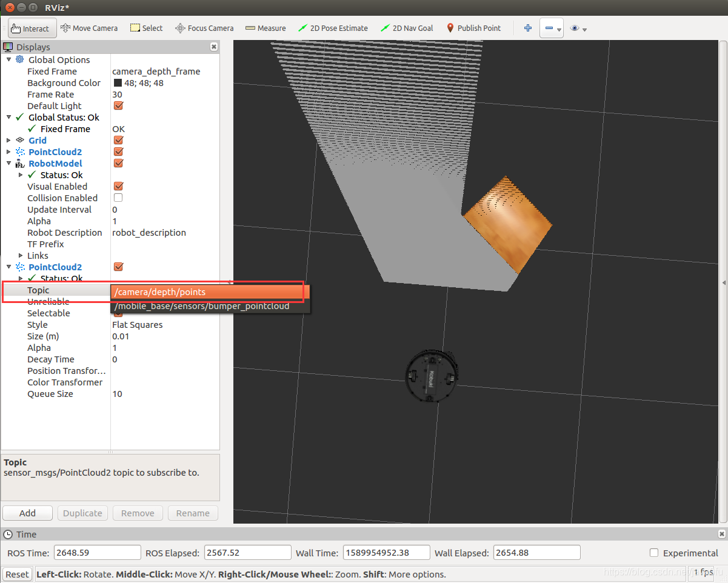Image resolution: width=728 pixels, height=583 pixels.
Task: Click the Add display button
Action: 27,513
